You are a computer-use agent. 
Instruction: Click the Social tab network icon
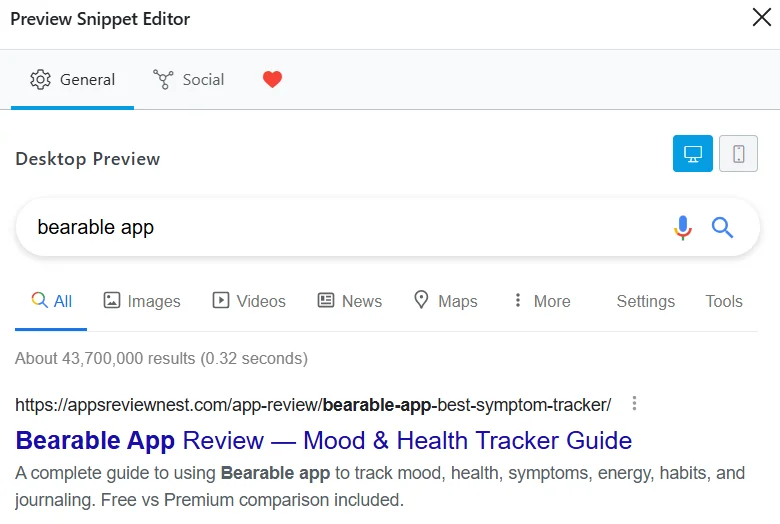pyautogui.click(x=163, y=80)
